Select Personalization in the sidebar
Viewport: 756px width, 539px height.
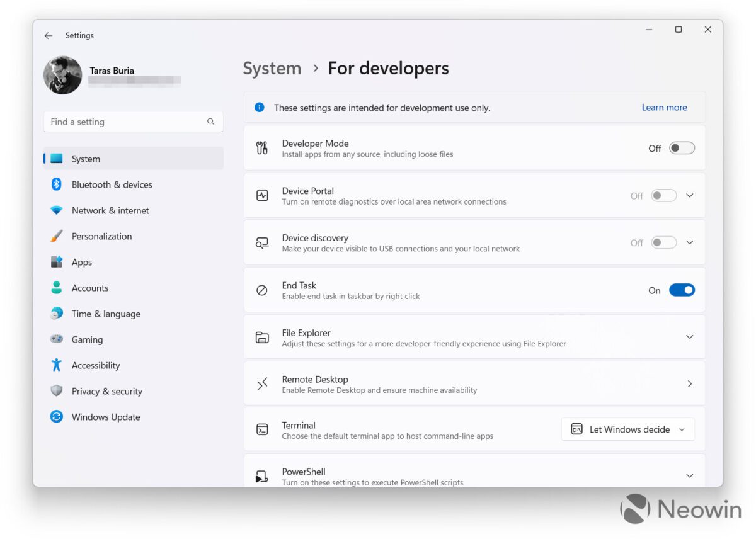tap(102, 236)
